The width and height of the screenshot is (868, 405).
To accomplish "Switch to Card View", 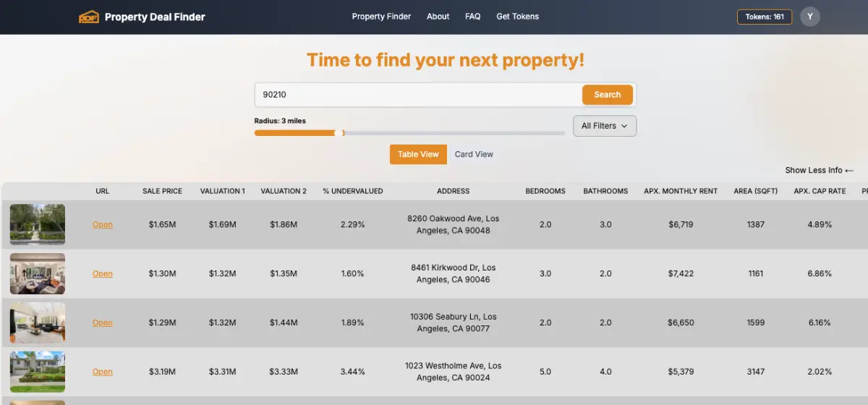I will coord(474,154).
